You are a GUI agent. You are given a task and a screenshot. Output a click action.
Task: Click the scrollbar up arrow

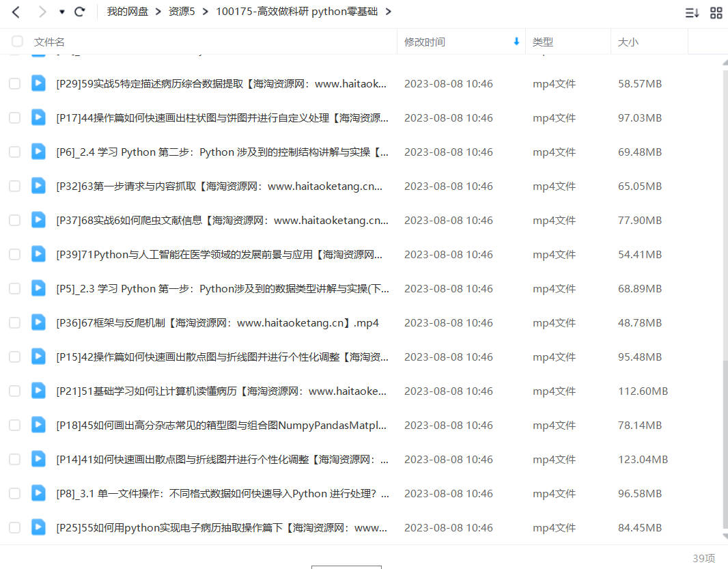click(725, 62)
